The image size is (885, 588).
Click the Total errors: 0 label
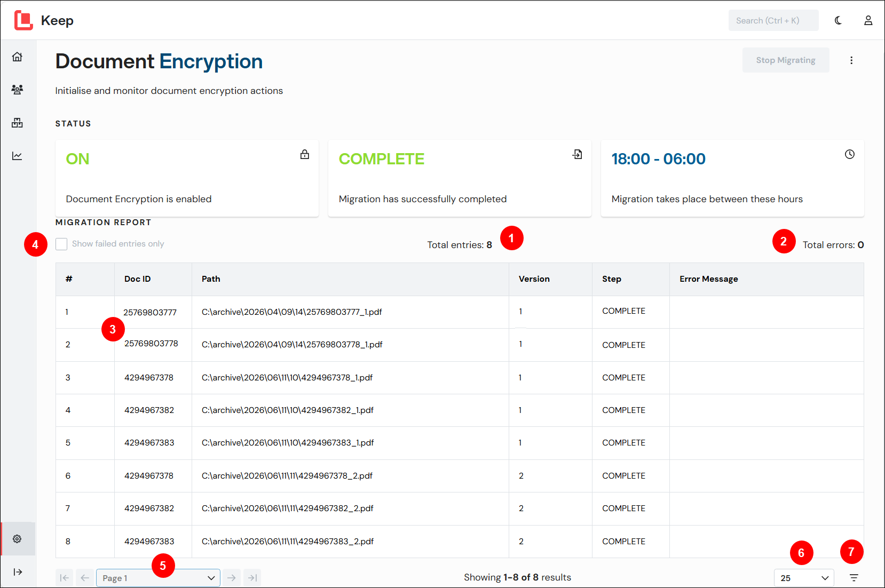click(833, 245)
